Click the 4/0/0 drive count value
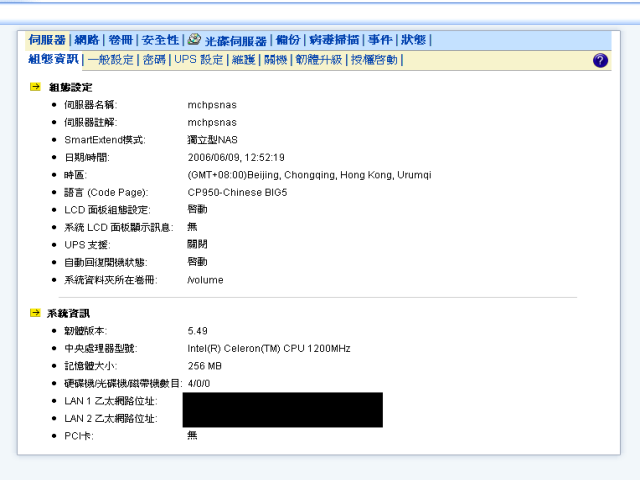 pyautogui.click(x=199, y=384)
